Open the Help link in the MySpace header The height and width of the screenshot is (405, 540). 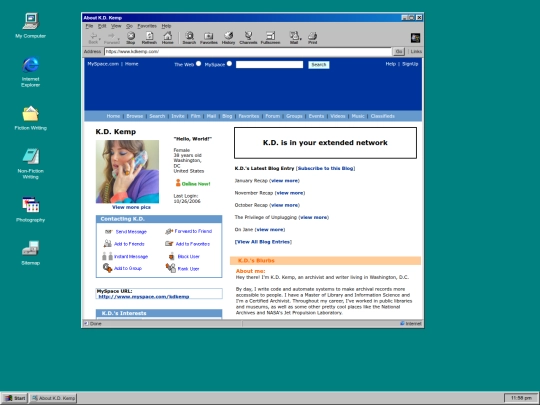tap(391, 64)
